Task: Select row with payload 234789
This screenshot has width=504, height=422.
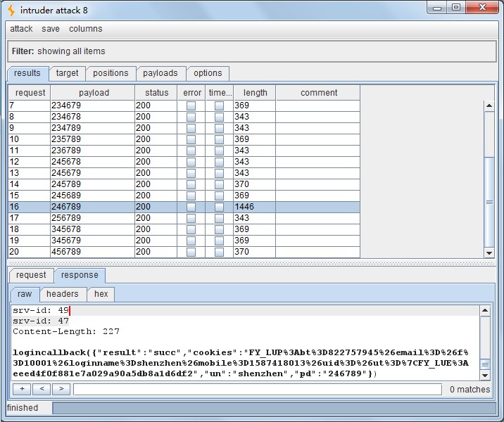Action: click(x=184, y=128)
